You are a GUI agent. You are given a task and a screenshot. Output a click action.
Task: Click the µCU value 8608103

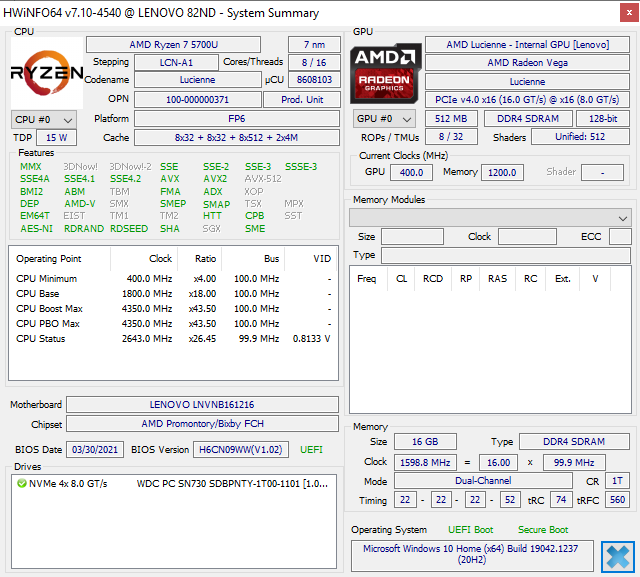coord(314,80)
